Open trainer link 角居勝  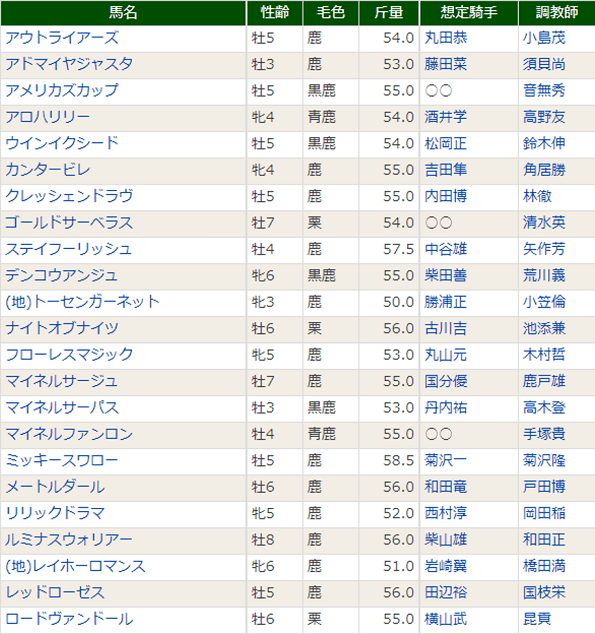(x=544, y=170)
